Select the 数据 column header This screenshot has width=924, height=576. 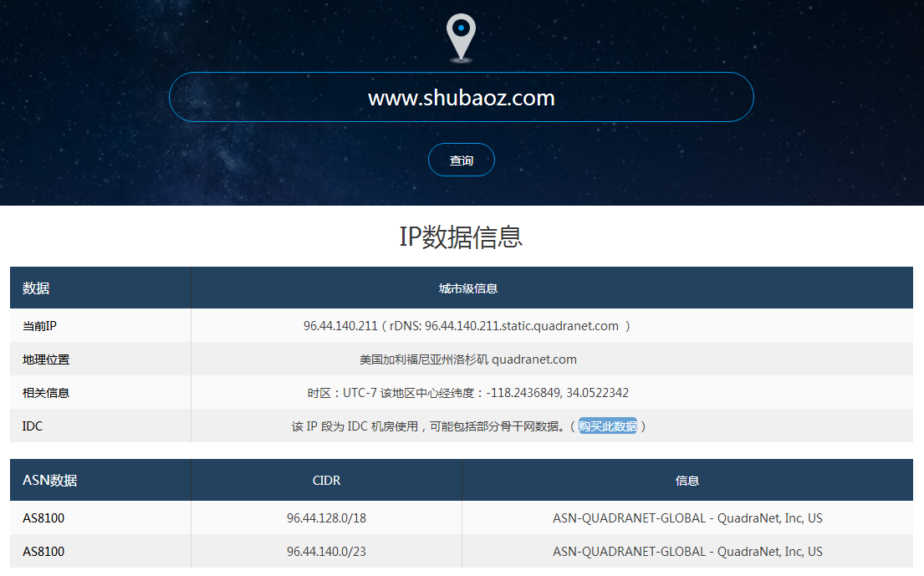click(x=36, y=288)
